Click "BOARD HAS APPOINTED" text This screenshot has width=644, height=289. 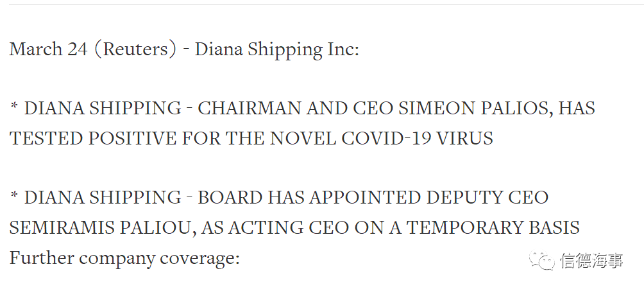pyautogui.click(x=309, y=198)
